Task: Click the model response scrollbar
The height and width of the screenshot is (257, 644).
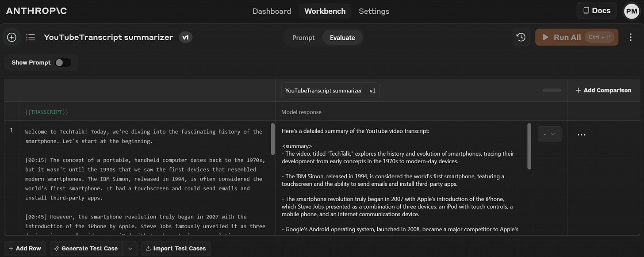Action: pos(529,146)
